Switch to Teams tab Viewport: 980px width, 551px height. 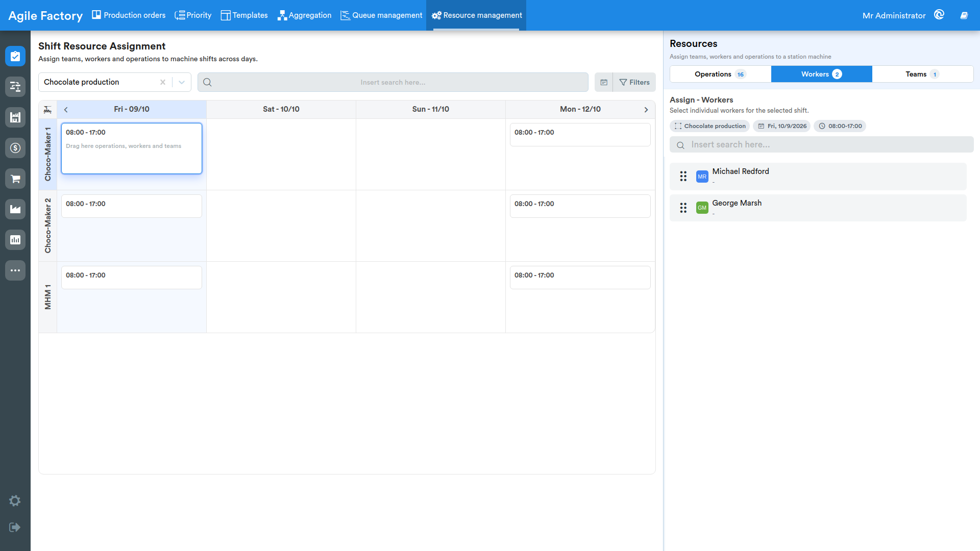pyautogui.click(x=922, y=74)
